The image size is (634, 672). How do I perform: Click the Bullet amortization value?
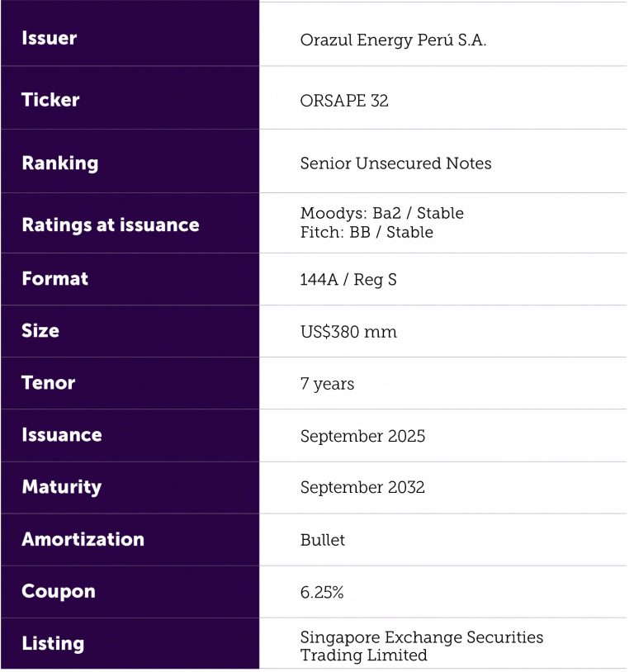click(323, 540)
